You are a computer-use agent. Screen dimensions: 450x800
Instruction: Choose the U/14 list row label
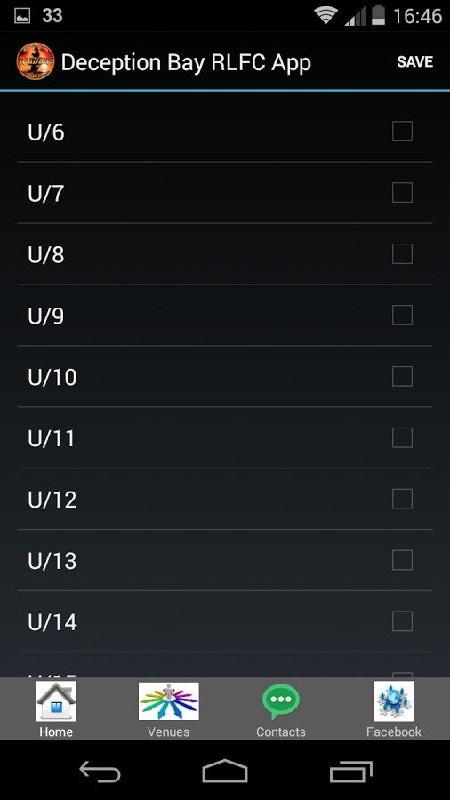click(52, 622)
